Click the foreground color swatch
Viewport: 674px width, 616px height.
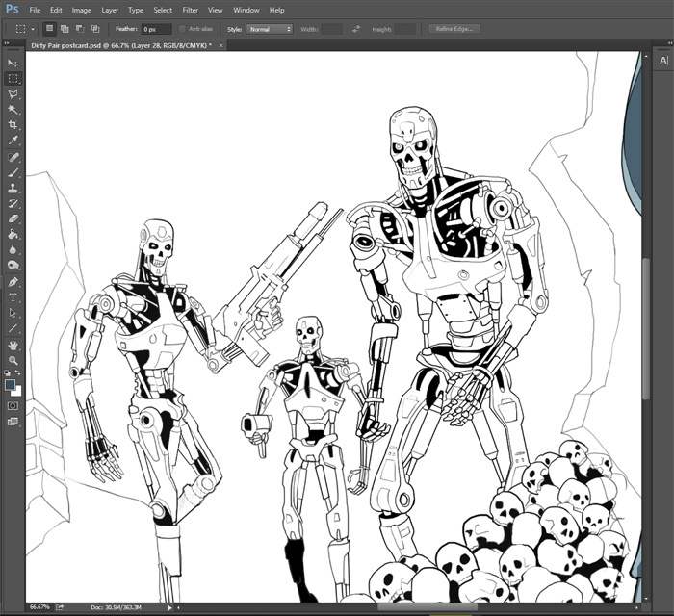(x=10, y=384)
